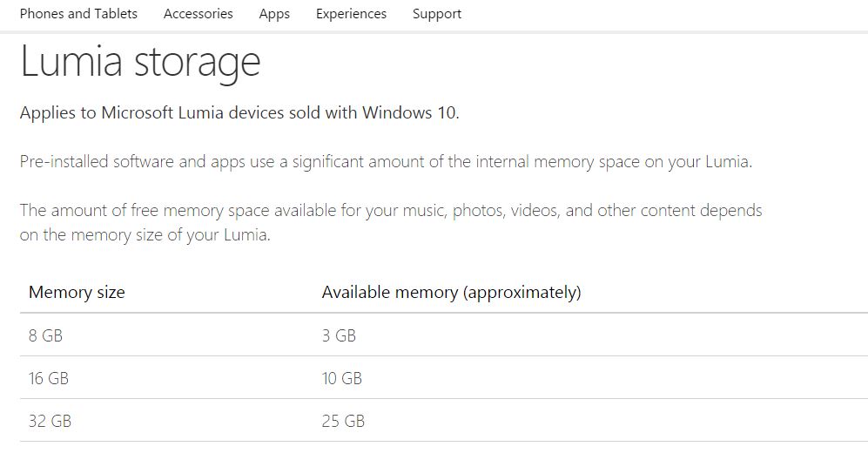Open the Support menu item

(437, 15)
